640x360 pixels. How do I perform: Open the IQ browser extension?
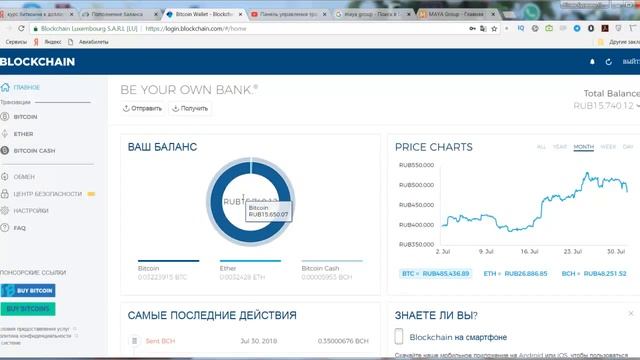pos(521,28)
